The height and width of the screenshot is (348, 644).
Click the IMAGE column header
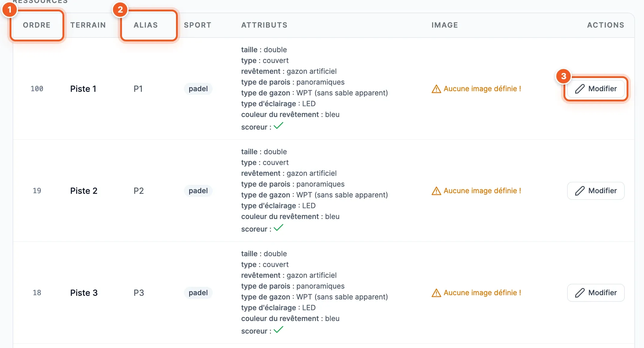[445, 25]
